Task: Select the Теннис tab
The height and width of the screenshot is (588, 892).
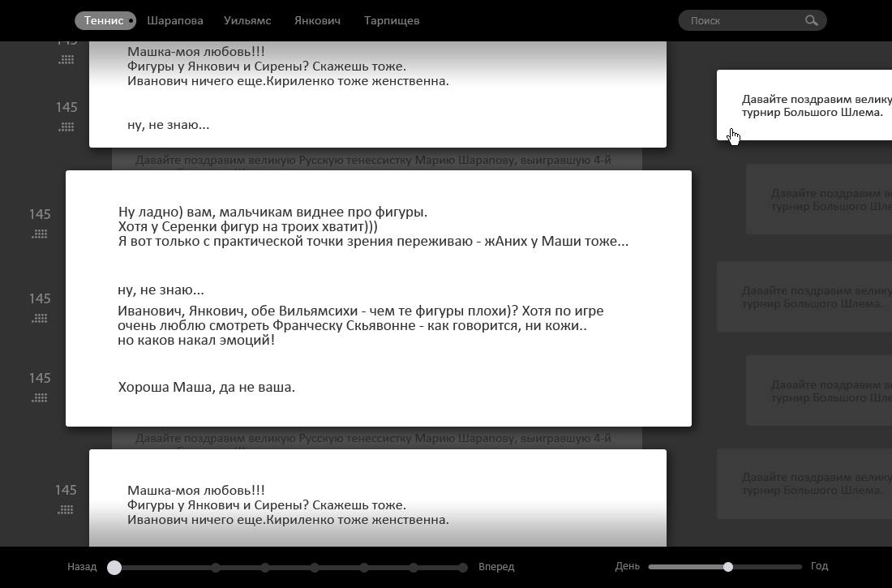Action: [x=105, y=20]
